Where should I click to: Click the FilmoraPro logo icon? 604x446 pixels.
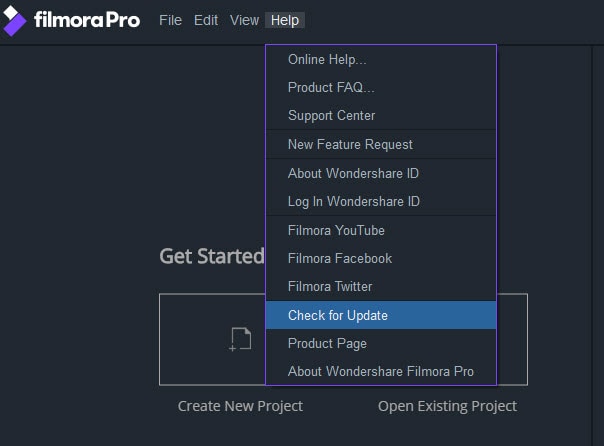coord(15,20)
